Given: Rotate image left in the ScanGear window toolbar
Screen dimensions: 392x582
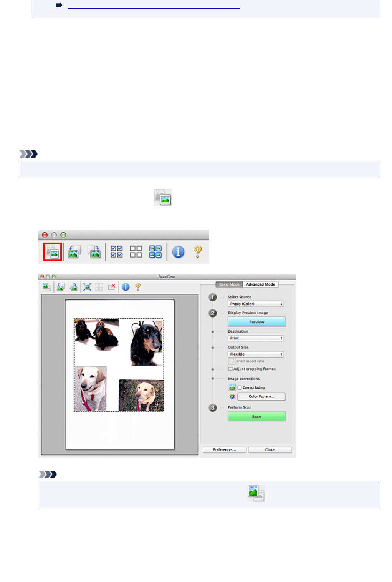Looking at the screenshot, I should click(61, 287).
